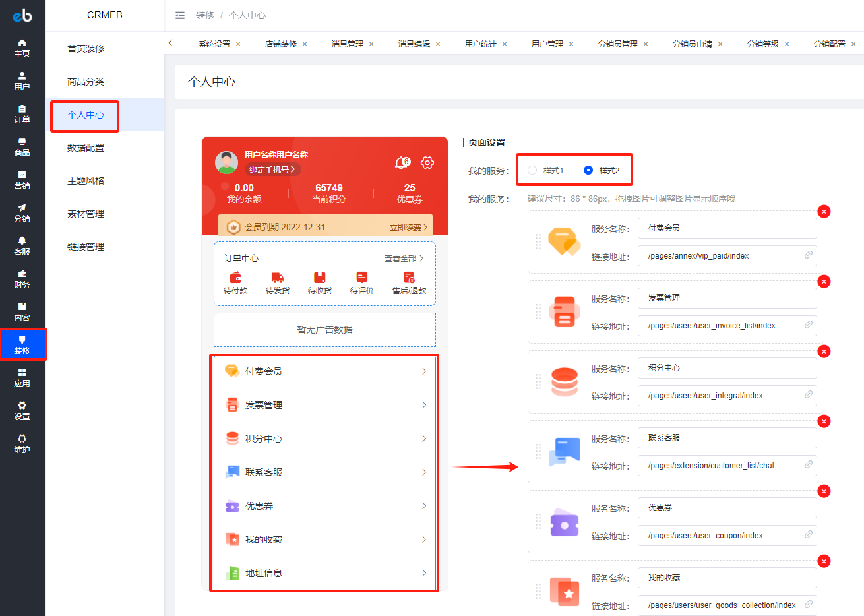This screenshot has height=616, width=864.
Task: Click link picker icon for customer_list/chat address
Action: (x=808, y=465)
